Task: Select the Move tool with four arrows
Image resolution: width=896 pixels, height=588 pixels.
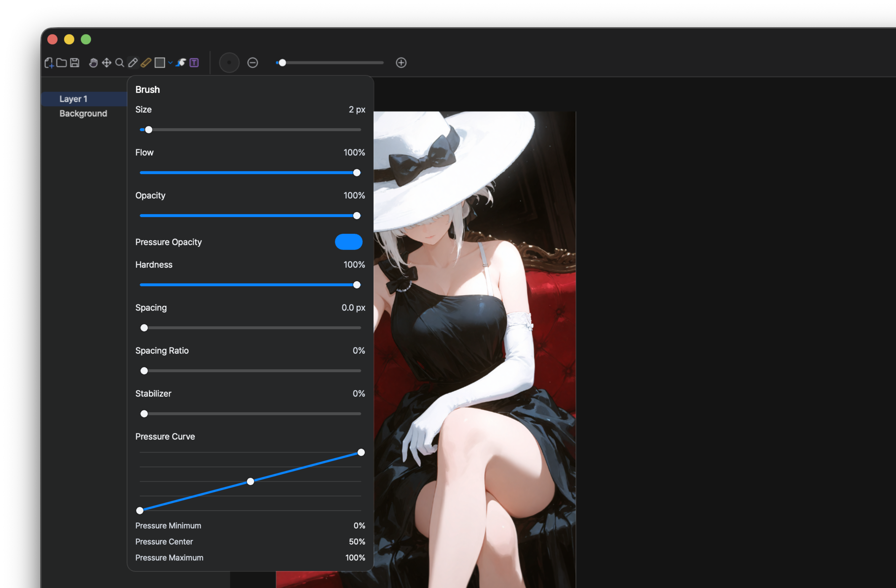Action: click(x=107, y=63)
